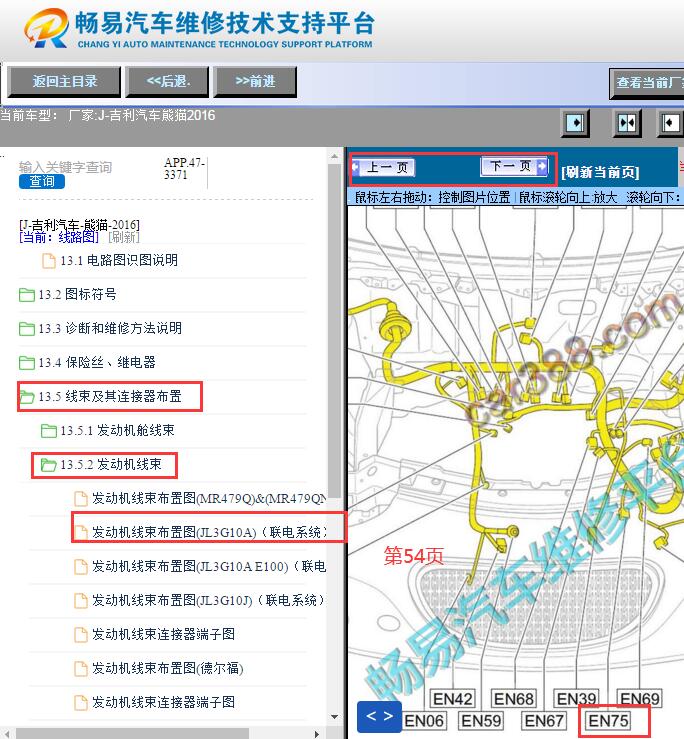Click 查看当前厂家 button at top right
The width and height of the screenshot is (684, 739).
tap(647, 83)
